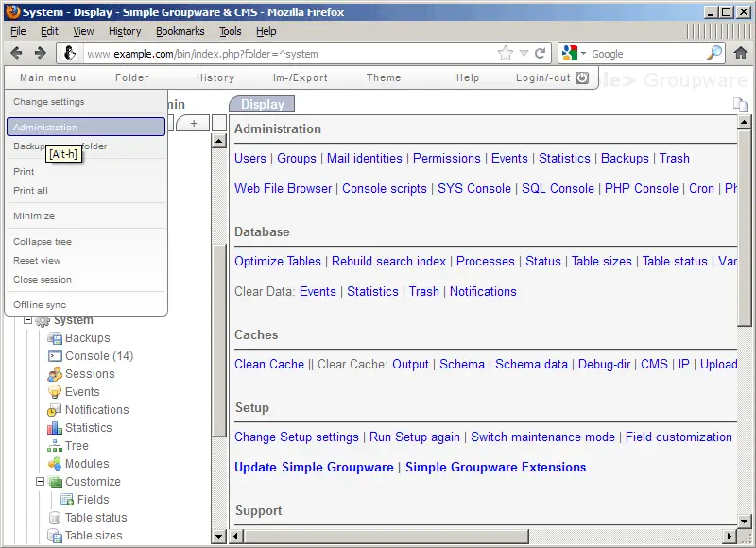
Task: Open the Main menu in the groupware bar
Action: [48, 77]
